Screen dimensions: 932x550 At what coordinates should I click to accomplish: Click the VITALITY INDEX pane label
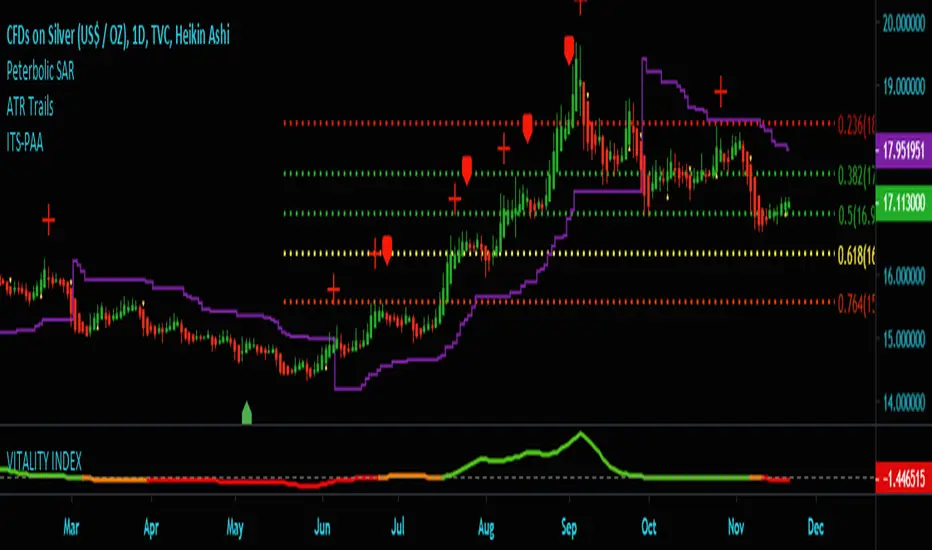(x=44, y=461)
